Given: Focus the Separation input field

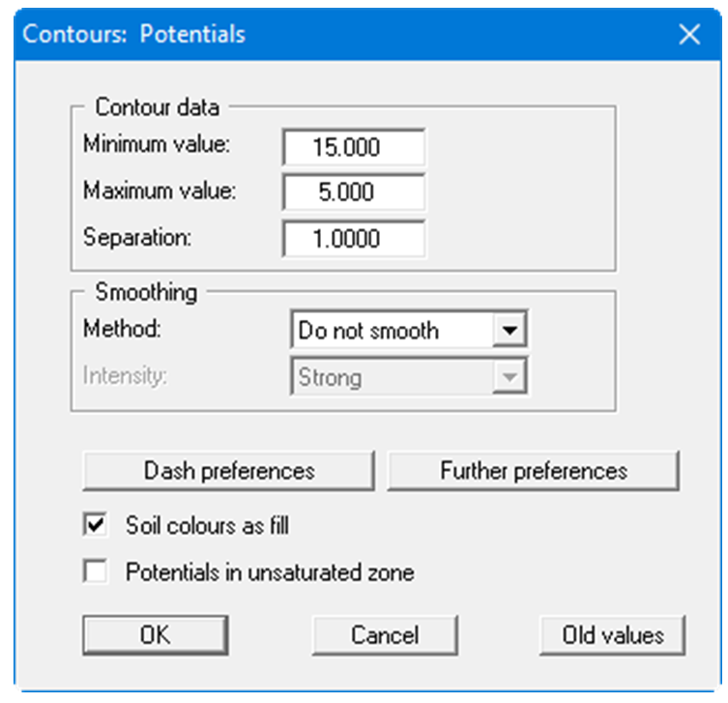Looking at the screenshot, I should tap(354, 238).
